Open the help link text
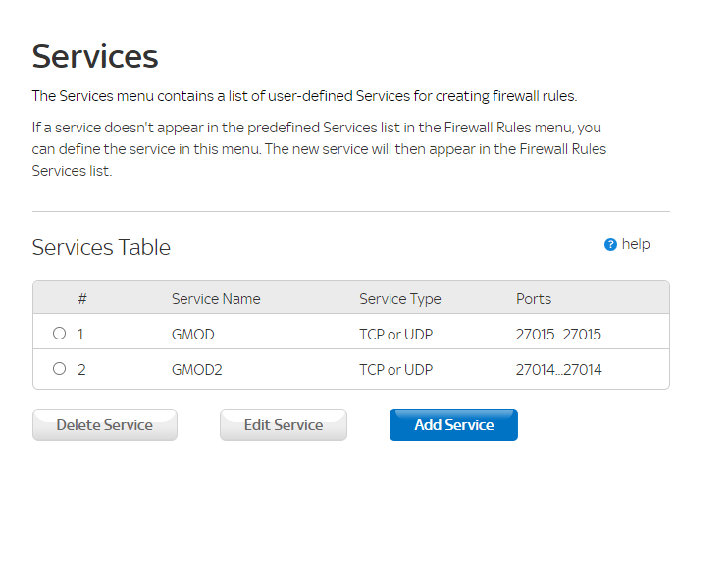 click(x=636, y=244)
